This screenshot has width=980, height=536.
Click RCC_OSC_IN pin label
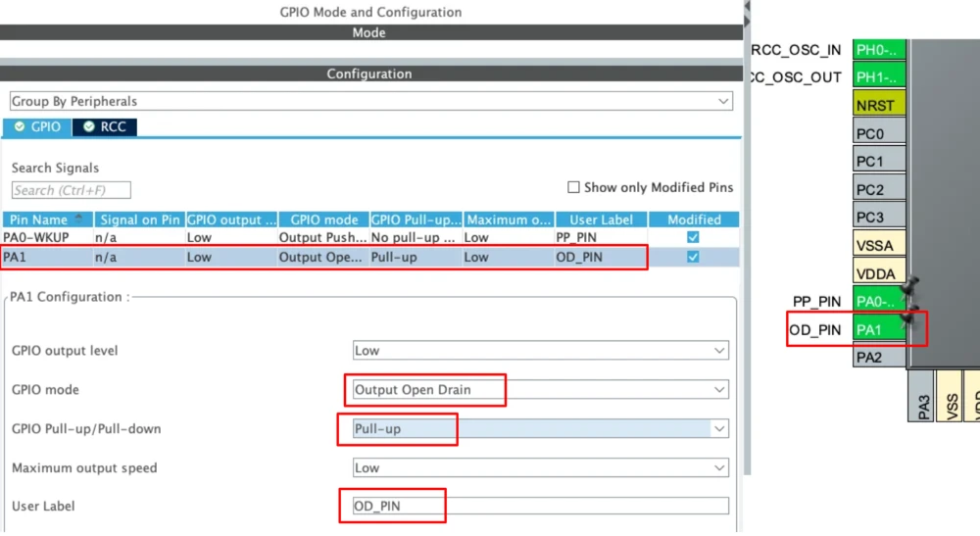click(x=796, y=50)
